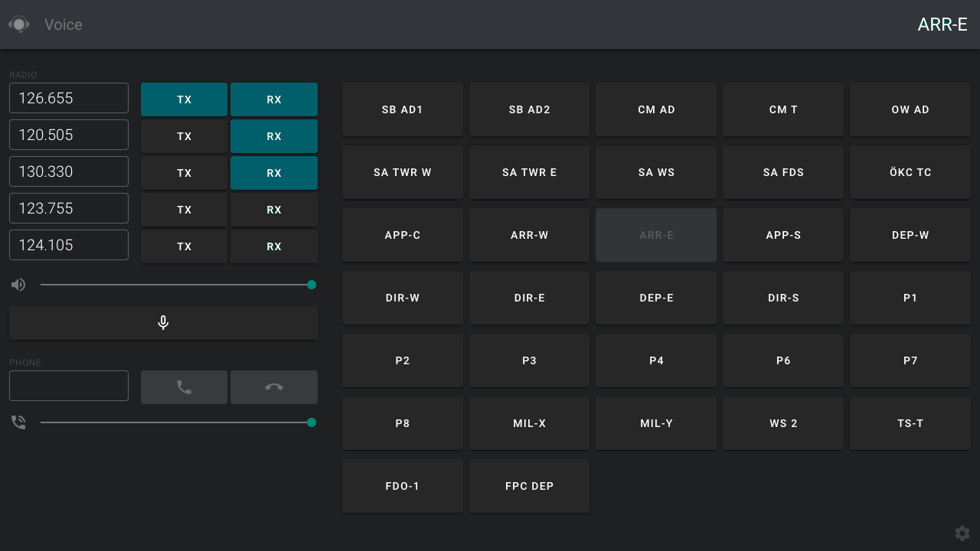Start a call with green handset button
Image resolution: width=980 pixels, height=551 pixels.
184,387
